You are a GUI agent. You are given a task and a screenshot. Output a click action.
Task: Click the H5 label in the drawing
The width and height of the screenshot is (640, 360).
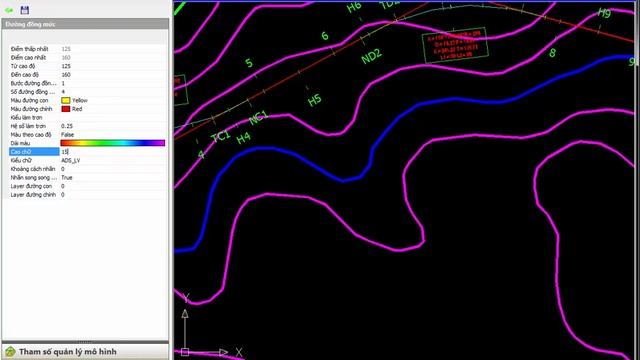[315, 100]
